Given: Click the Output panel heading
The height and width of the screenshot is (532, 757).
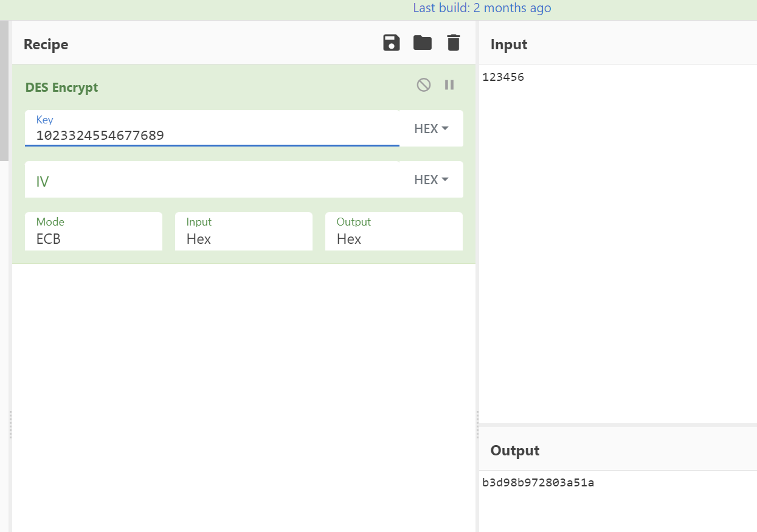Looking at the screenshot, I should [515, 451].
